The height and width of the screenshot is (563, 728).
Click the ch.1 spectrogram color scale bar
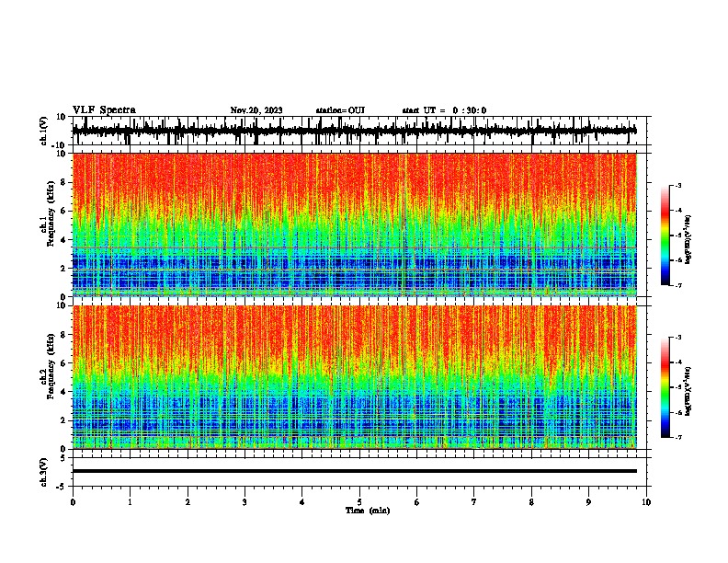[x=665, y=236]
